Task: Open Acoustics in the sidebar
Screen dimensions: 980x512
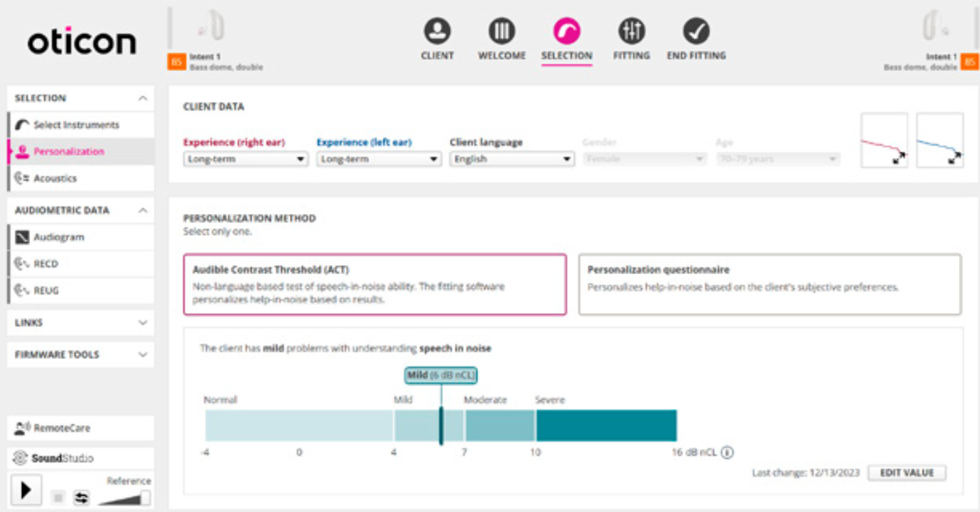Action: (55, 178)
